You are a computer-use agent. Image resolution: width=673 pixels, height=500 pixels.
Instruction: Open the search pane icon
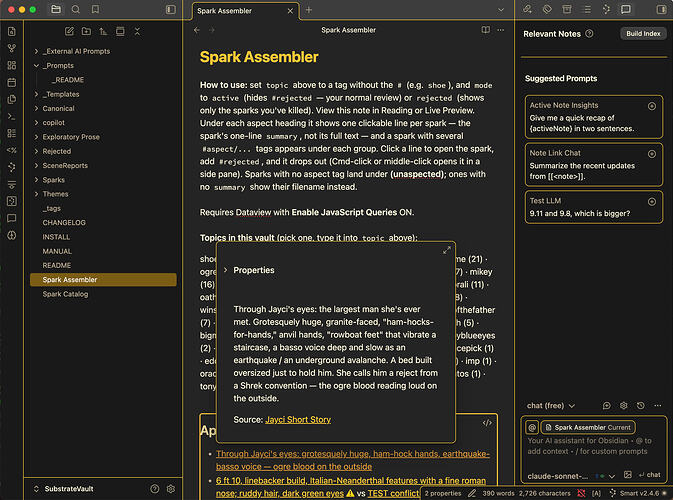click(x=76, y=9)
